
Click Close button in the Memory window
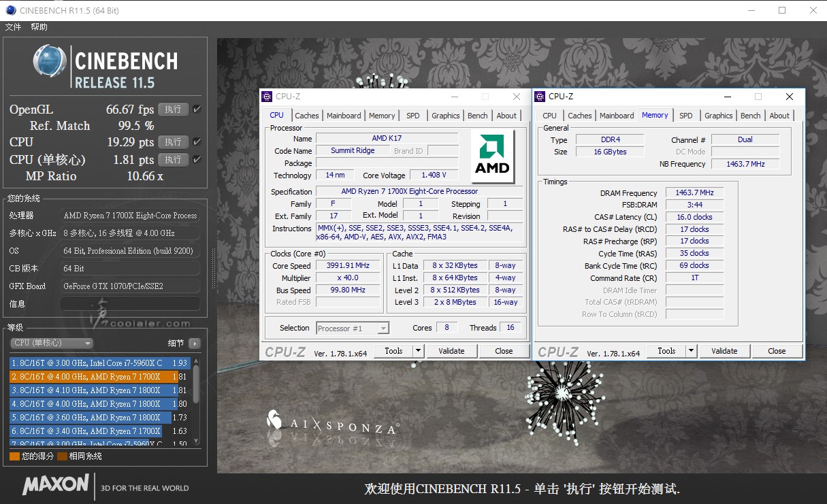pyautogui.click(x=777, y=351)
